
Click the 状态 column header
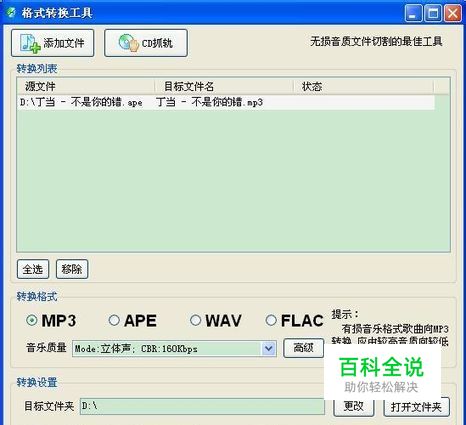coord(363,87)
